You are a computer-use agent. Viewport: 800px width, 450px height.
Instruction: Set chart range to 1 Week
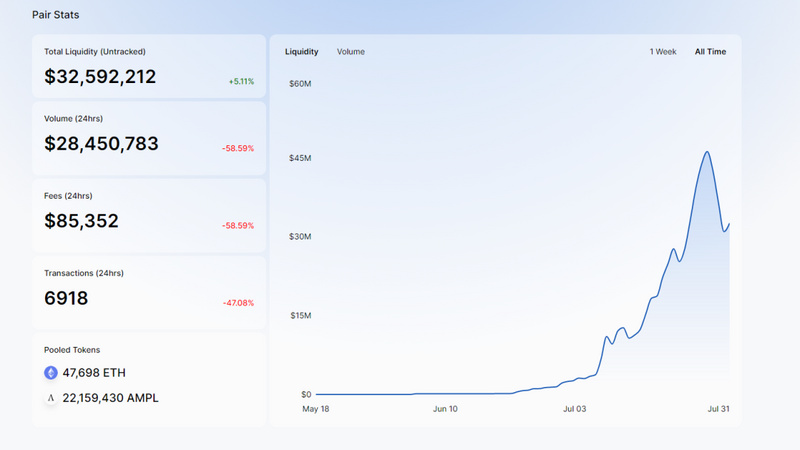tap(663, 51)
